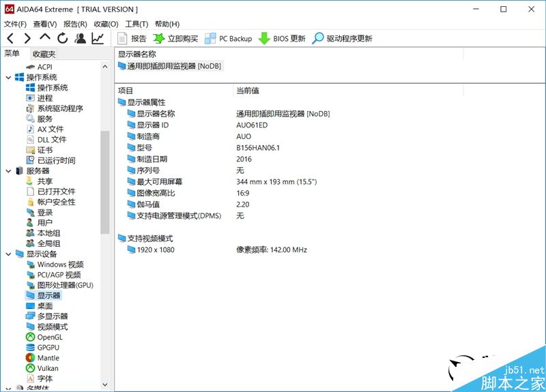Open the 收藏(O) menu
The width and height of the screenshot is (546, 392).
(x=106, y=24)
